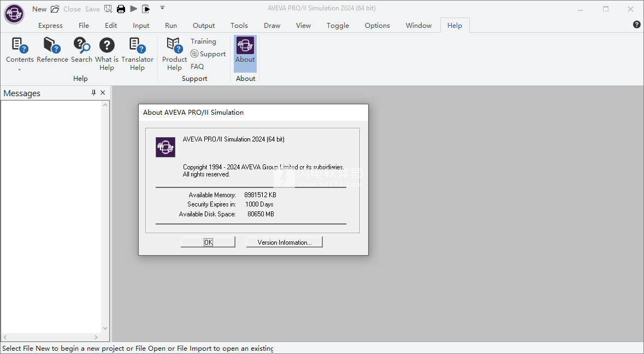Viewport: 644px width, 354px height.
Task: Open the PRO/II application menu orb
Action: pyautogui.click(x=14, y=14)
